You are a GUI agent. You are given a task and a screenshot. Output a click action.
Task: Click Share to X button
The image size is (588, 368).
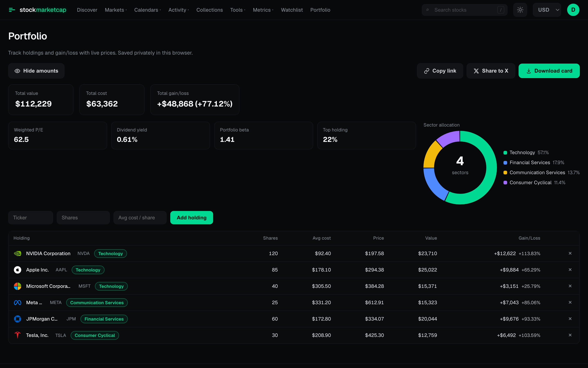click(x=491, y=71)
